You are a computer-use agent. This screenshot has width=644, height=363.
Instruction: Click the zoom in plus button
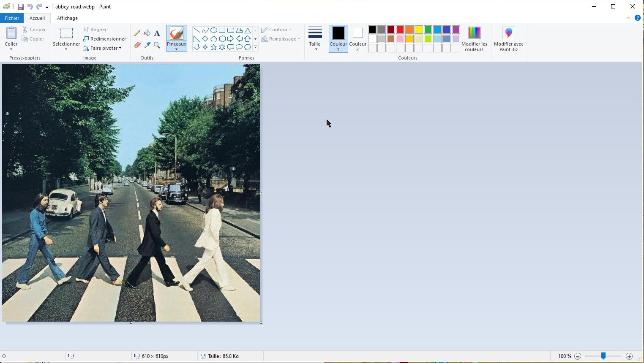point(629,356)
